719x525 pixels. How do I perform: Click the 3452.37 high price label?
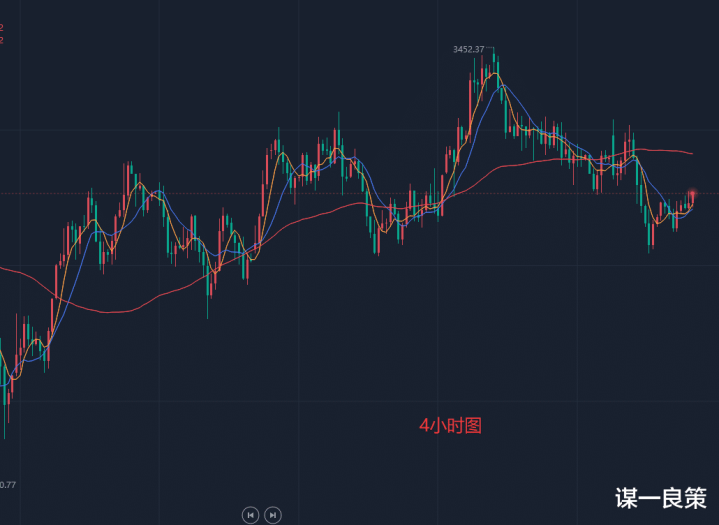coord(467,49)
